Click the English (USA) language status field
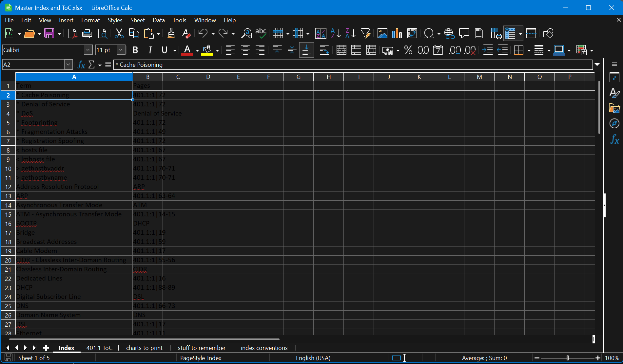The image size is (623, 364). pos(313,358)
